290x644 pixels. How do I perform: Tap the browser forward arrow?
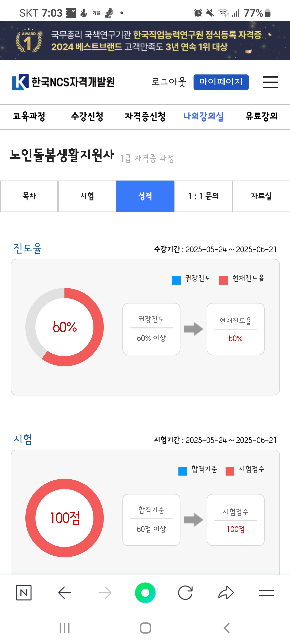click(105, 592)
